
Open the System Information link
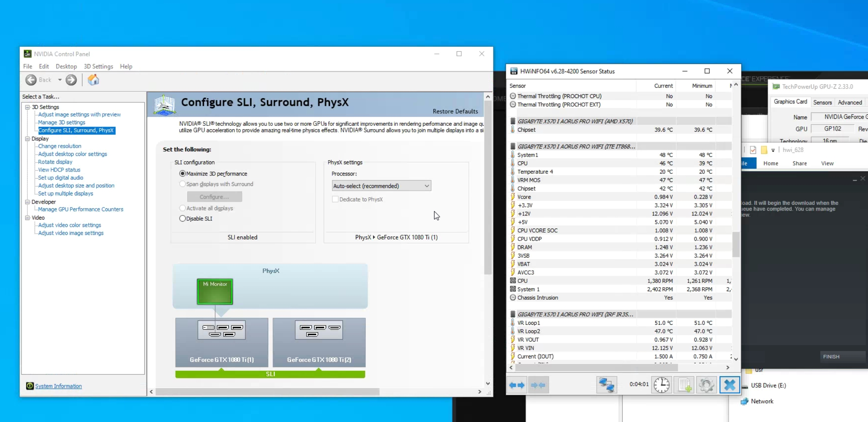pos(58,386)
